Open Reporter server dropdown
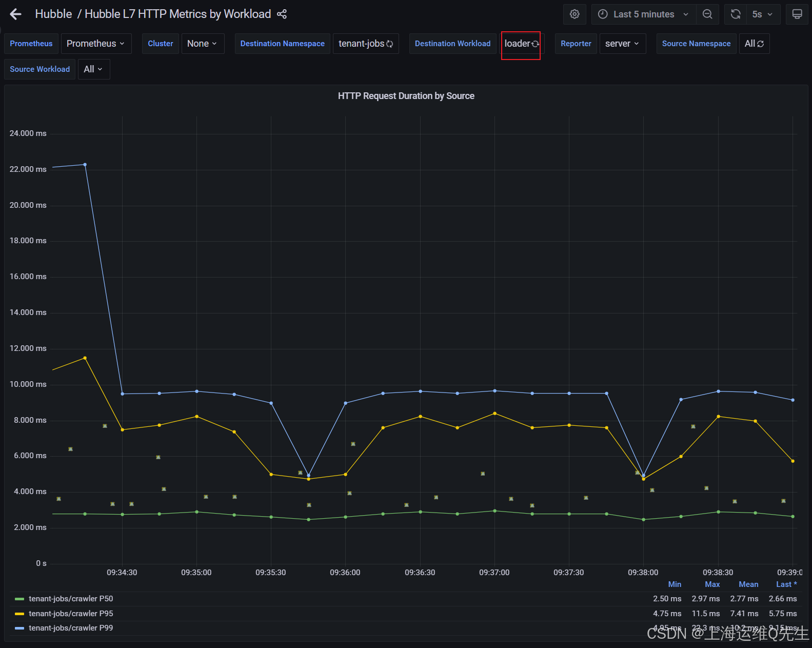This screenshot has width=812, height=648. (x=623, y=44)
